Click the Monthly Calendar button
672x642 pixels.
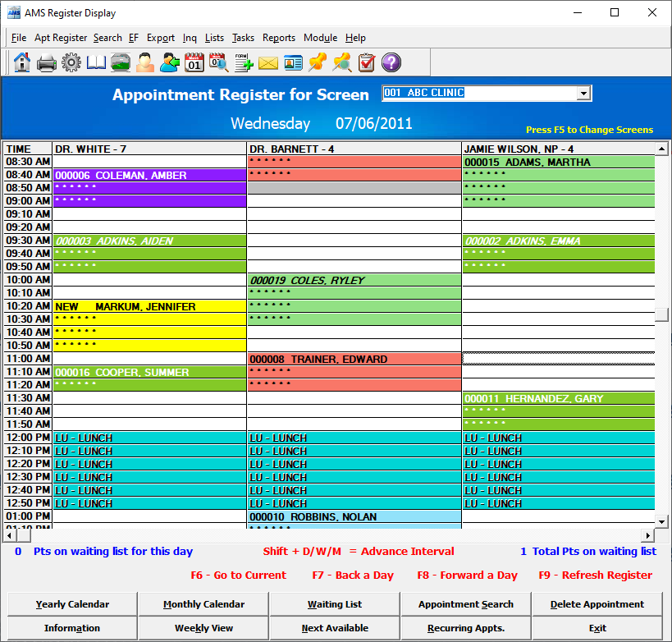click(x=203, y=603)
